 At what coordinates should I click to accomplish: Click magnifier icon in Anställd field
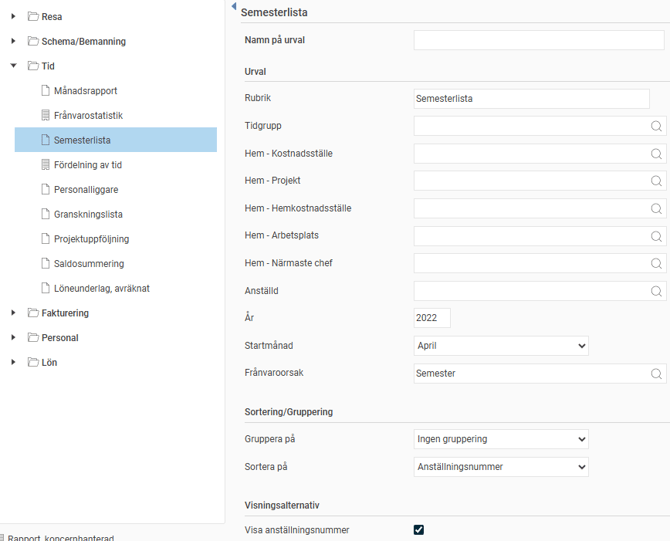[x=656, y=291]
